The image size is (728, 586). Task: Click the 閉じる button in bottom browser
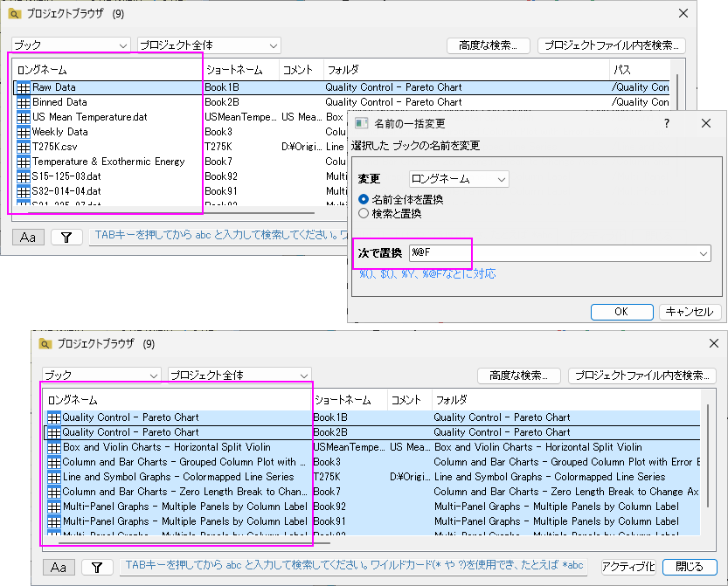pyautogui.click(x=690, y=567)
